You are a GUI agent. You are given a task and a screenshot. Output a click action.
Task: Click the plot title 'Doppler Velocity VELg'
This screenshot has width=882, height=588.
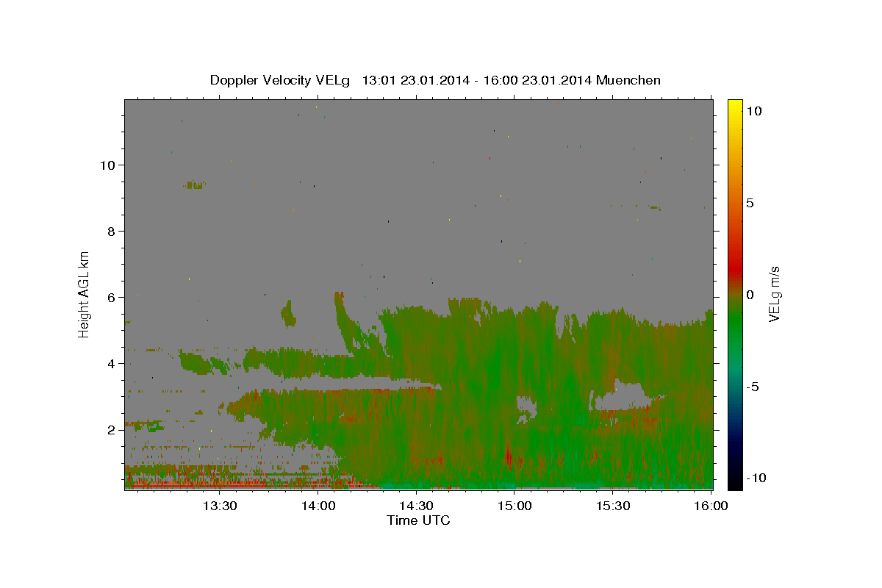pyautogui.click(x=281, y=80)
